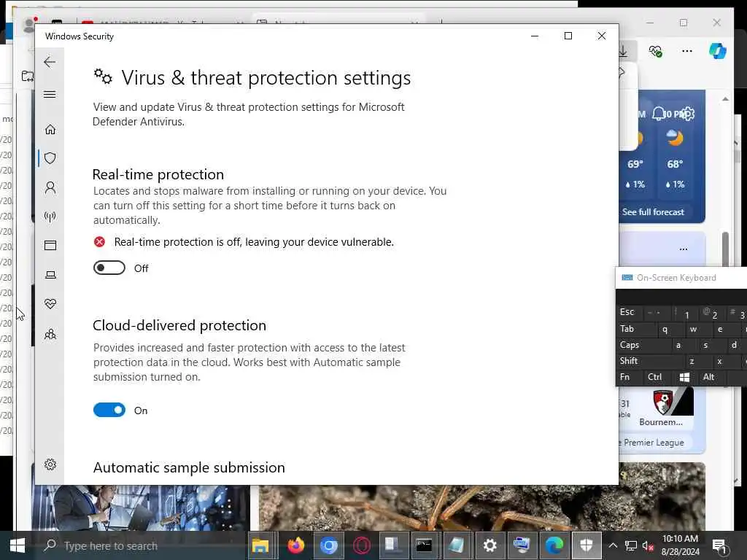Viewport: 747px width, 560px height.
Task: Click the Automatic sample submission heading
Action: point(189,467)
